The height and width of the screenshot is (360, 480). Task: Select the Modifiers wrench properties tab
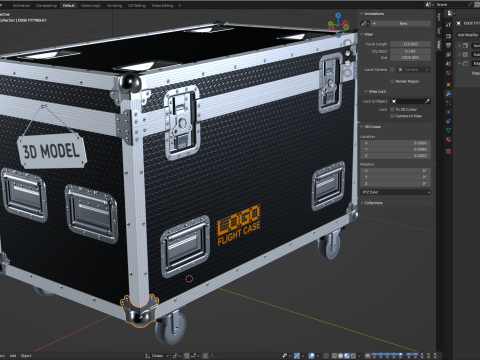click(x=449, y=94)
